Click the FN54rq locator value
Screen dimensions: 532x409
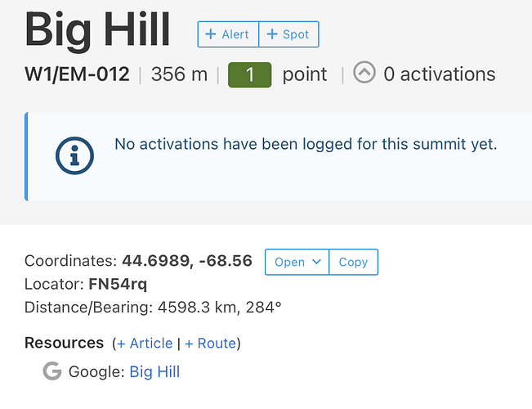(x=118, y=285)
